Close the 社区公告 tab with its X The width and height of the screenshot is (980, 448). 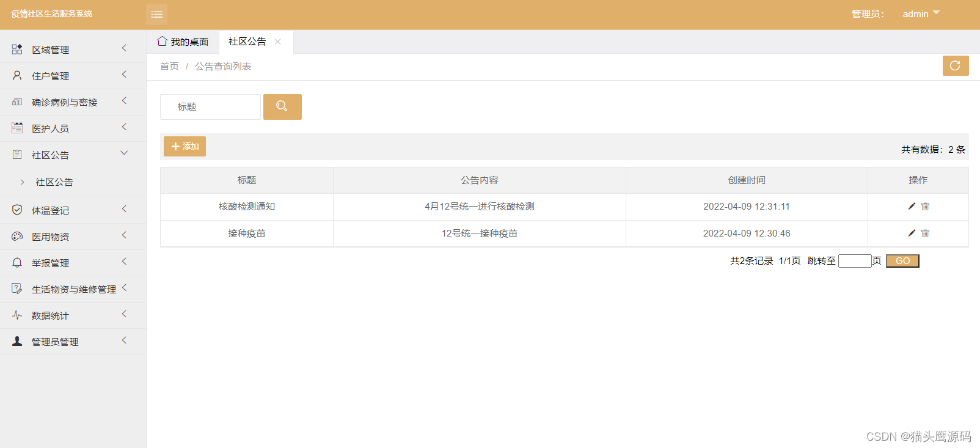point(277,42)
